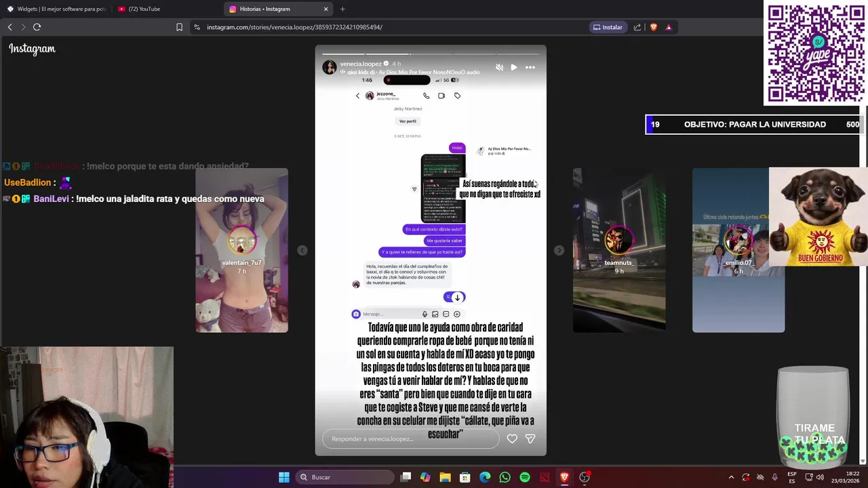868x488 pixels.
Task: Open the teamnuts_ story preview
Action: click(618, 250)
